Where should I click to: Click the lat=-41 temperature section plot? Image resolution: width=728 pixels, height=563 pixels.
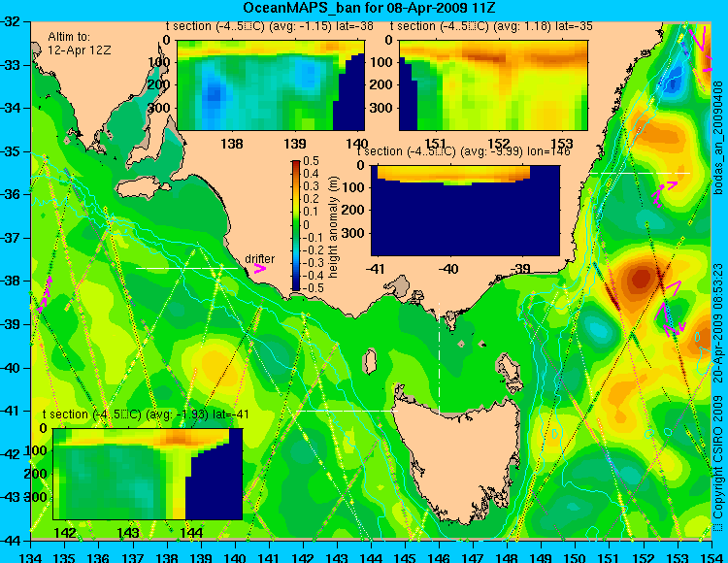148,474
